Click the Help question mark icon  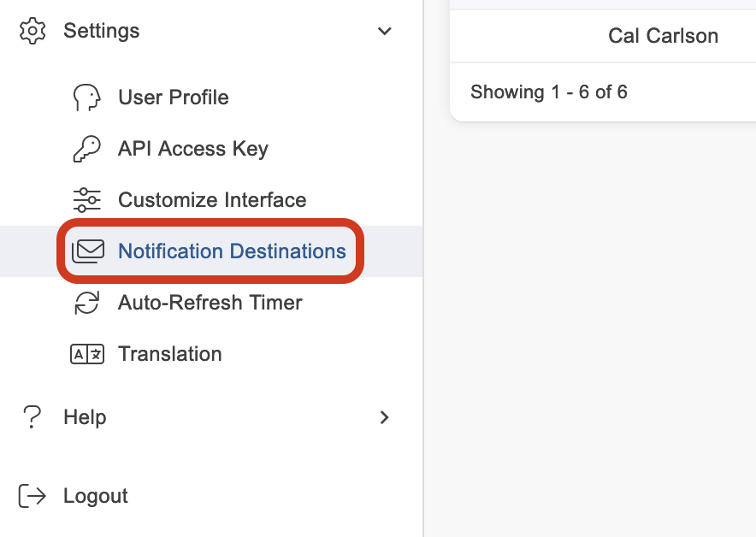coord(32,417)
